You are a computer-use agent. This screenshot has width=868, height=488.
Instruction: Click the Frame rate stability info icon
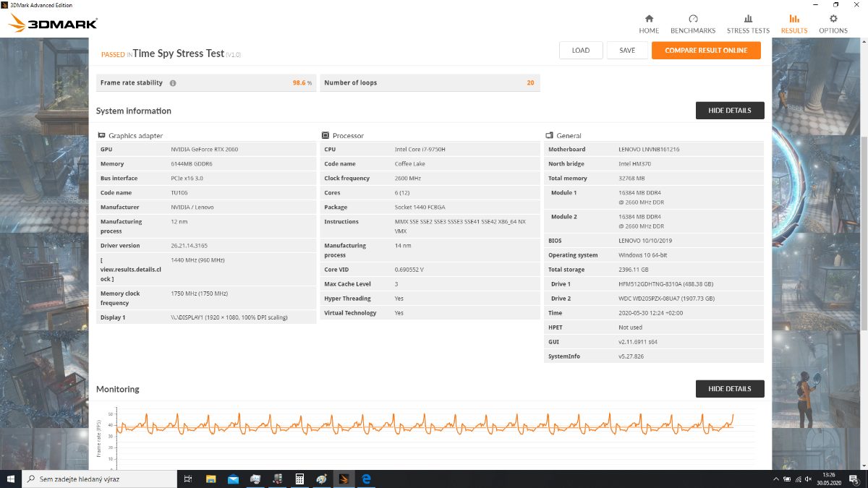coord(173,83)
